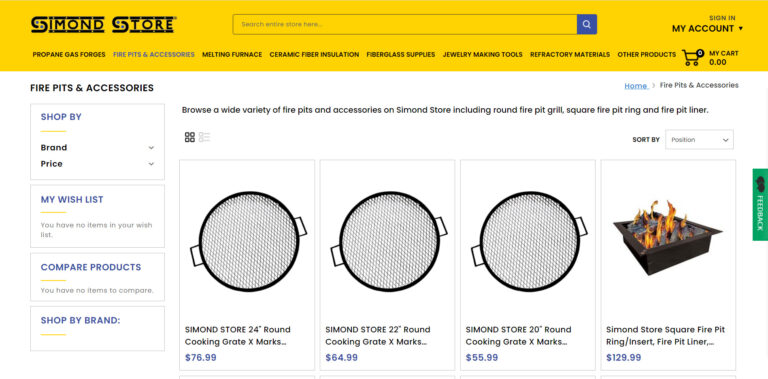Screen dimensions: 768x379
Task: Click 'You have no items to compare' text
Action: pos(97,290)
